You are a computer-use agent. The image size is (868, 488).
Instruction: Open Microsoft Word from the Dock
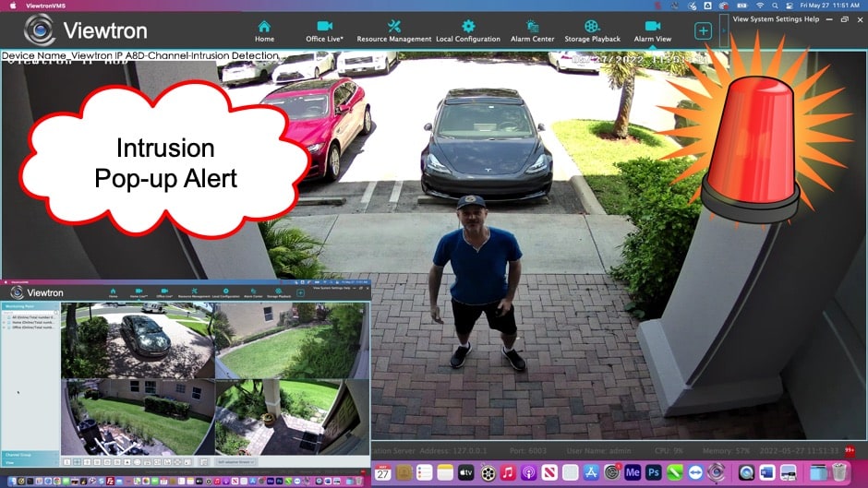coord(766,472)
